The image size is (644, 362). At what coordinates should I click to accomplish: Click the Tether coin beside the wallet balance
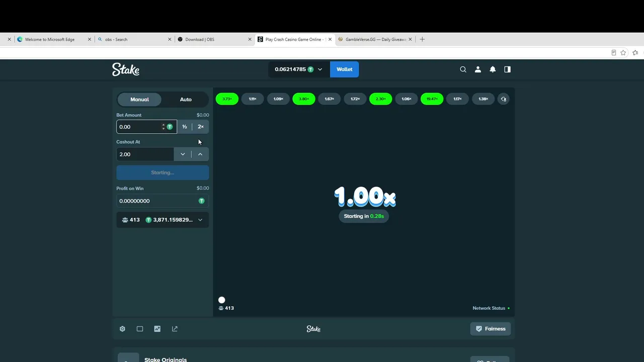pos(310,69)
